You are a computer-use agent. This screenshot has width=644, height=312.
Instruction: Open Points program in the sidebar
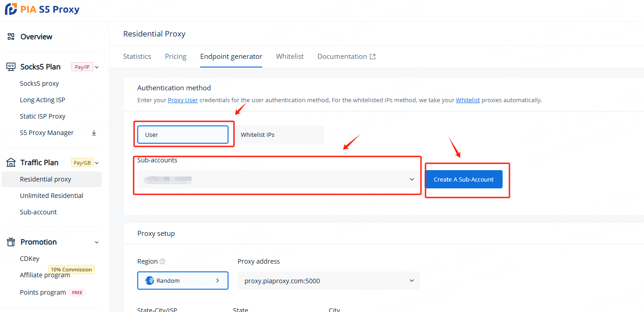(43, 292)
